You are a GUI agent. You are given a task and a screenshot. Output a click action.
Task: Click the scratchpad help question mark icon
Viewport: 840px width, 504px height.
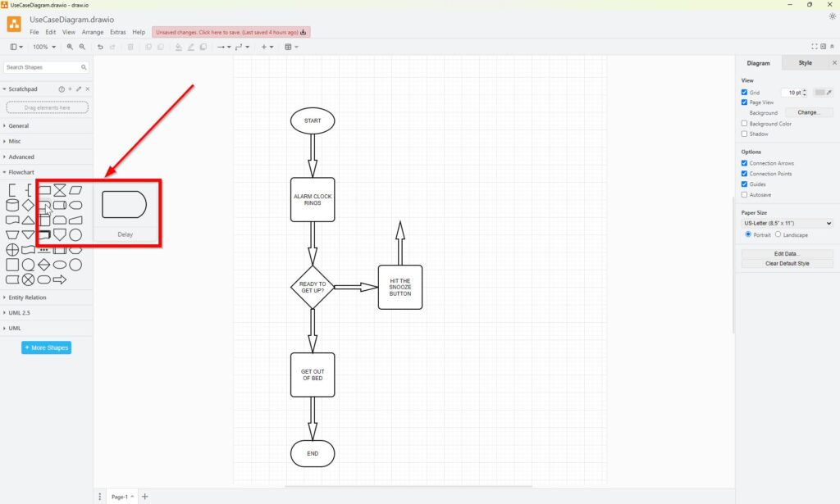(61, 89)
